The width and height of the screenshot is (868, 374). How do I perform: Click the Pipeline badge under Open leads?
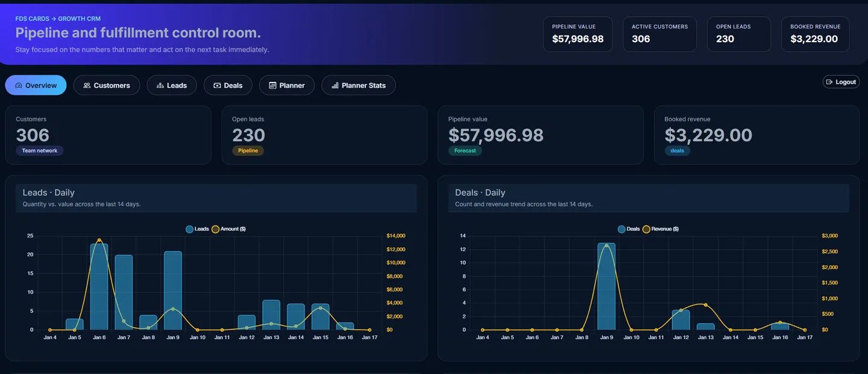248,151
